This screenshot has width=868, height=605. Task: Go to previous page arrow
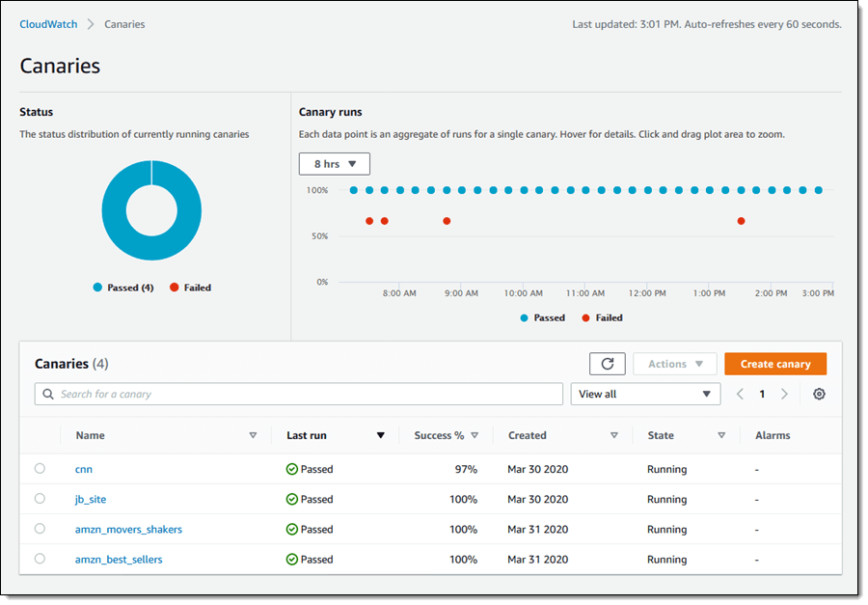click(740, 394)
